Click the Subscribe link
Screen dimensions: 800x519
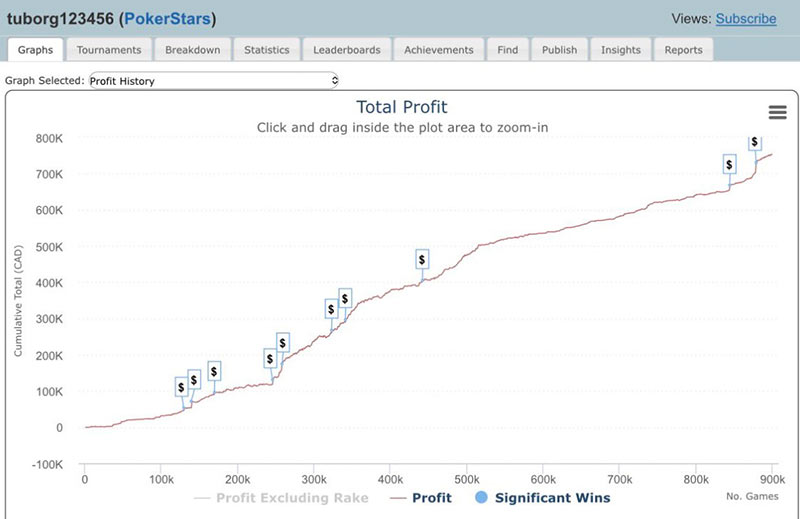pyautogui.click(x=746, y=19)
